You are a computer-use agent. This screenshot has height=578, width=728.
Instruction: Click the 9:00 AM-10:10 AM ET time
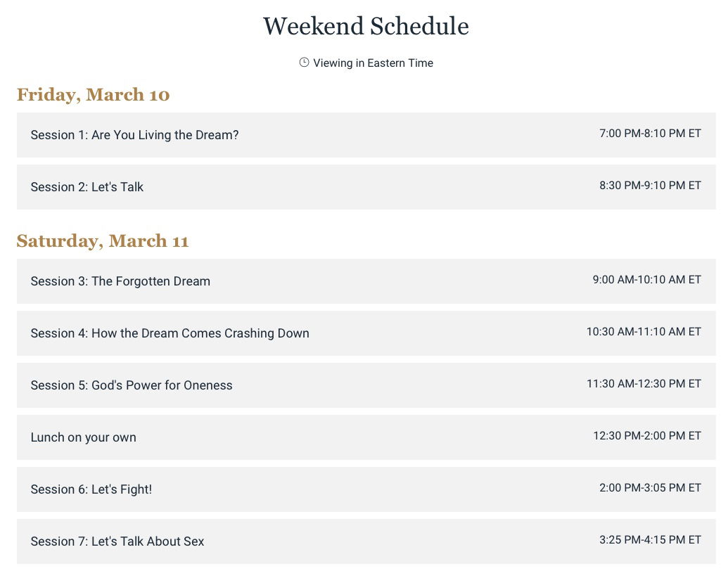(x=646, y=280)
